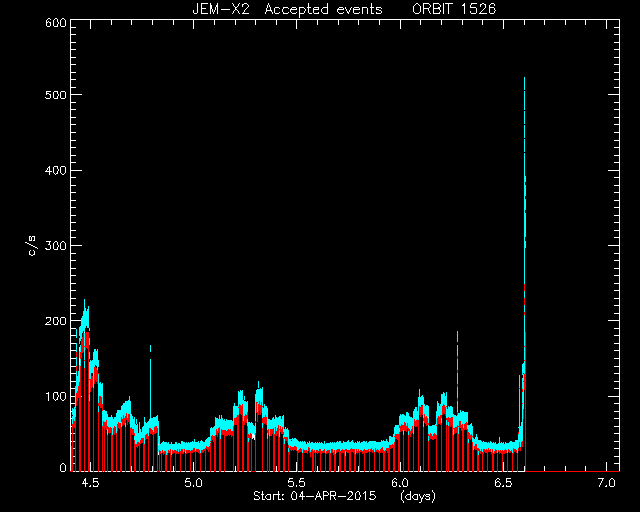
Task: Click the cyan spike near 6.3 days
Action: click(x=458, y=367)
